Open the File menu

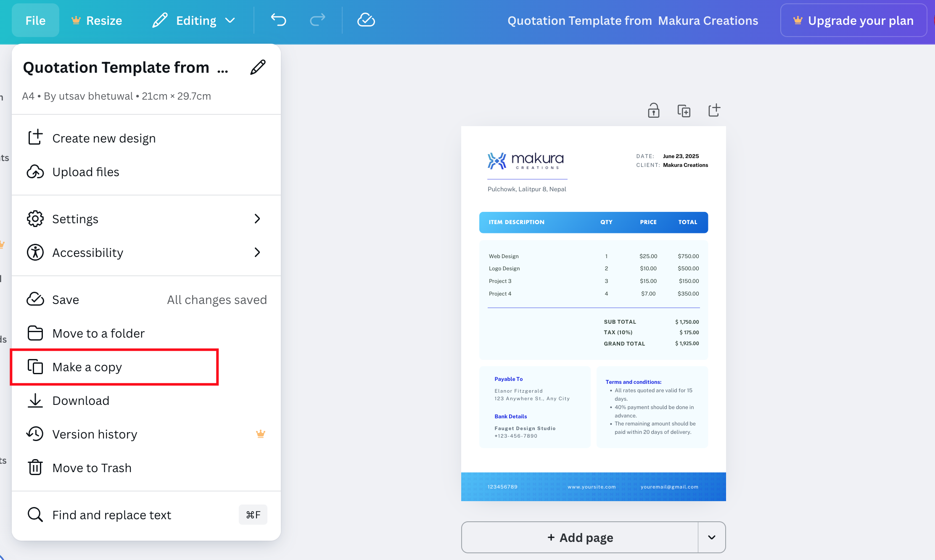coord(35,20)
